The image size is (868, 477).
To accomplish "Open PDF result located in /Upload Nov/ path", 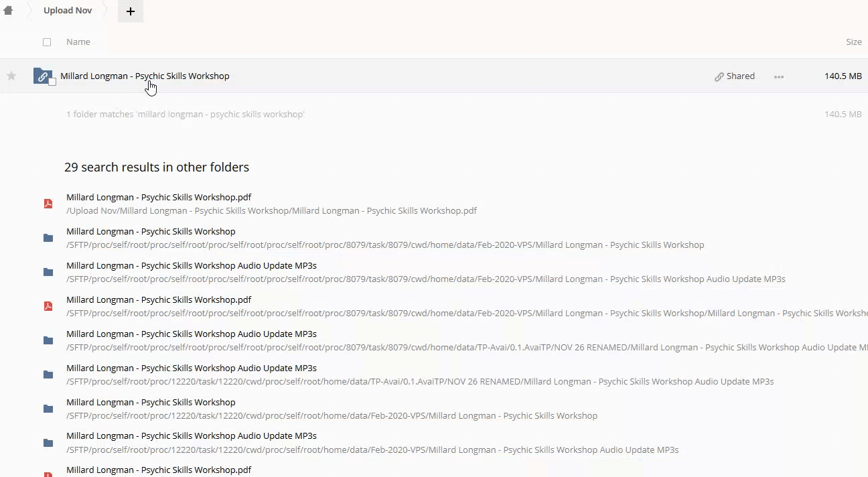I will 159,197.
